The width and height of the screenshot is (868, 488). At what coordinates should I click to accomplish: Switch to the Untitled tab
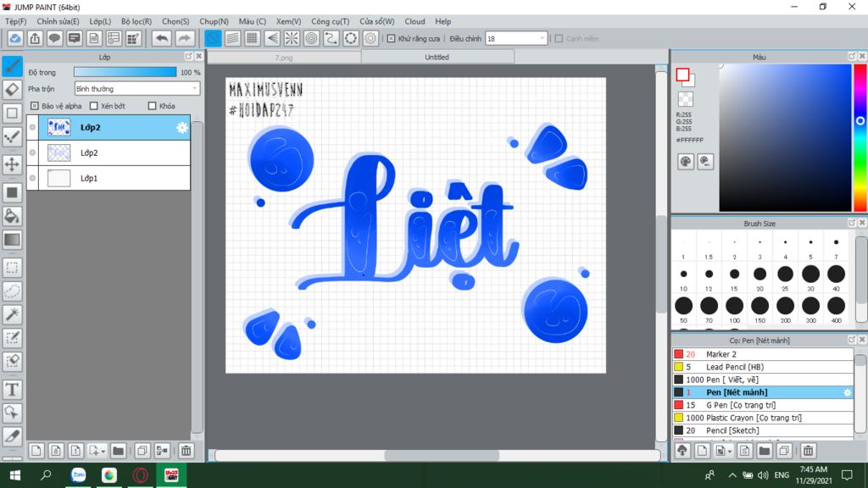pos(437,57)
